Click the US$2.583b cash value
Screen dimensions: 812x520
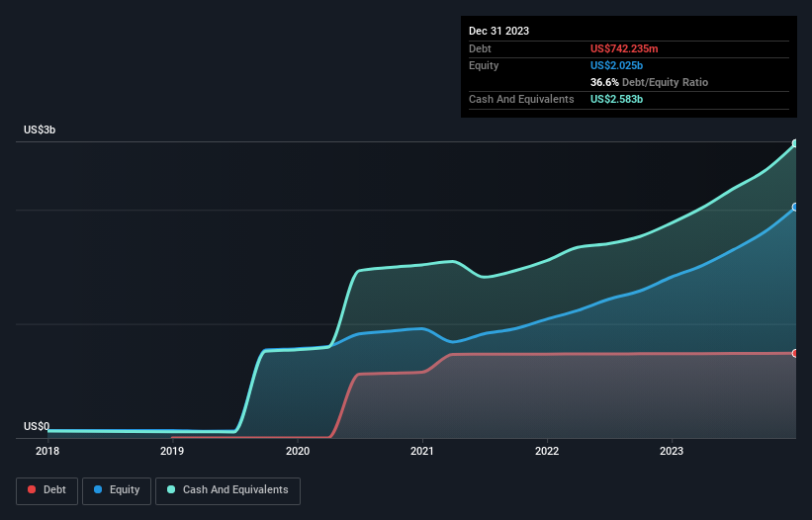tap(616, 99)
